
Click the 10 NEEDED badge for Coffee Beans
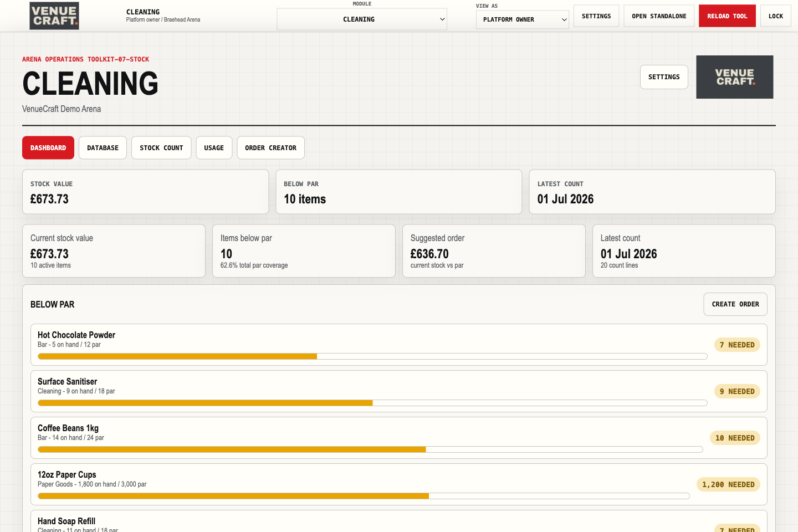tap(735, 438)
